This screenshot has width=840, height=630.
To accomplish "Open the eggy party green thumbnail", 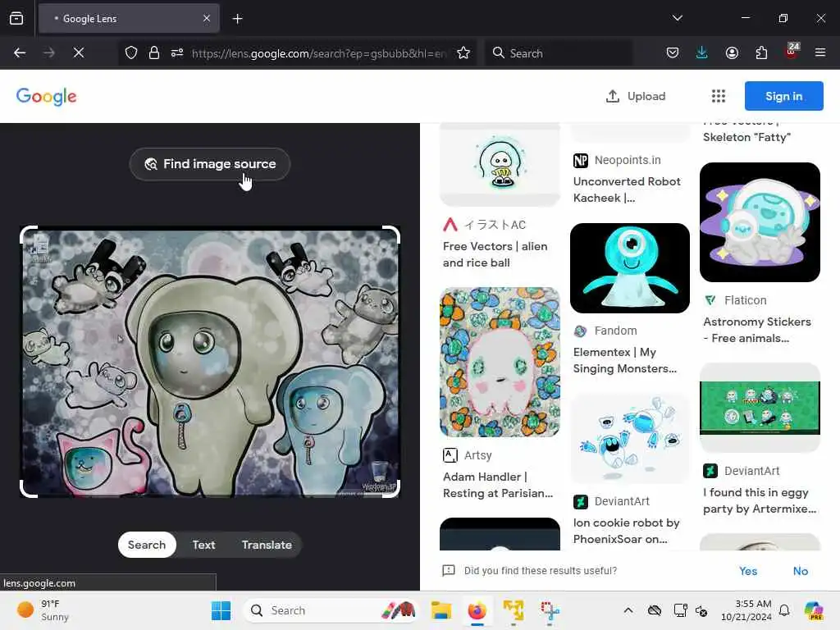I will (760, 408).
